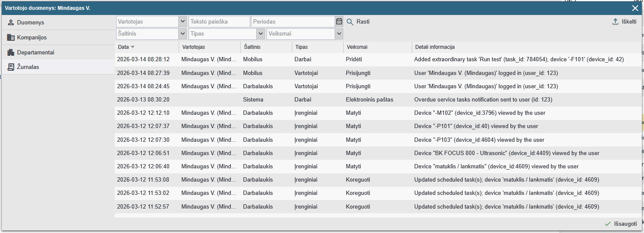Expand the Vartotojas dropdown filter
This screenshot has width=644, height=233.
tap(183, 21)
